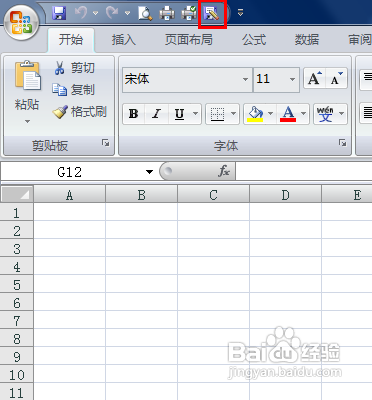Expand the 粘贴 options arrow
The height and width of the screenshot is (400, 372).
27,121
